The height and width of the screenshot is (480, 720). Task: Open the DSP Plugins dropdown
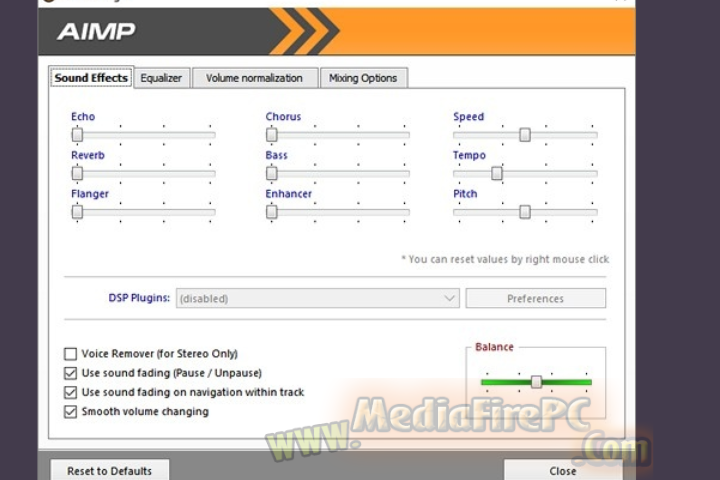coord(317,298)
